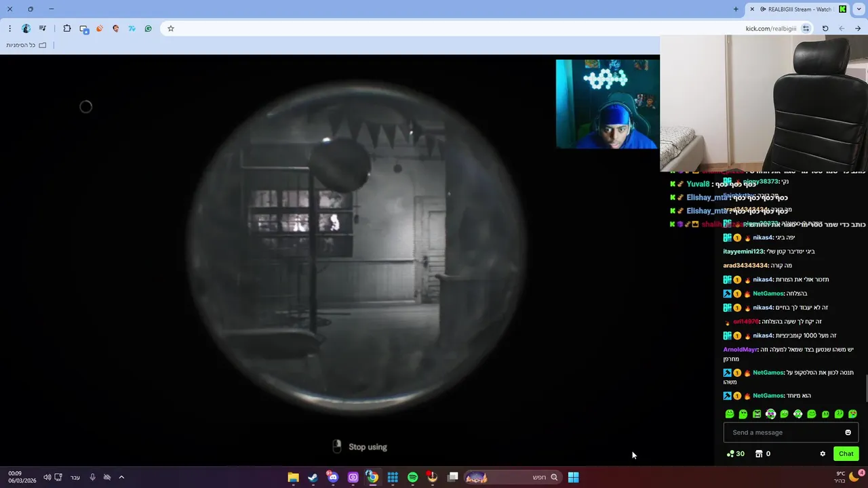
Task: Select the REALBIGIII Stream tab
Action: (x=798, y=9)
